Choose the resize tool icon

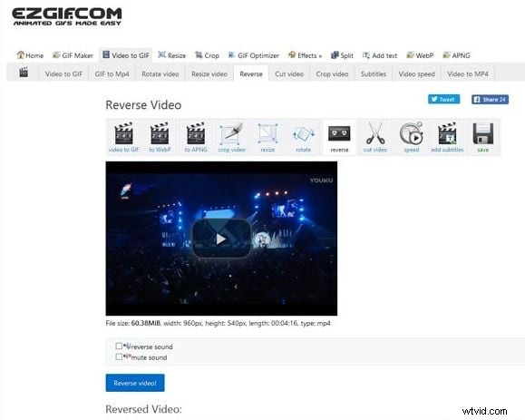(x=267, y=137)
